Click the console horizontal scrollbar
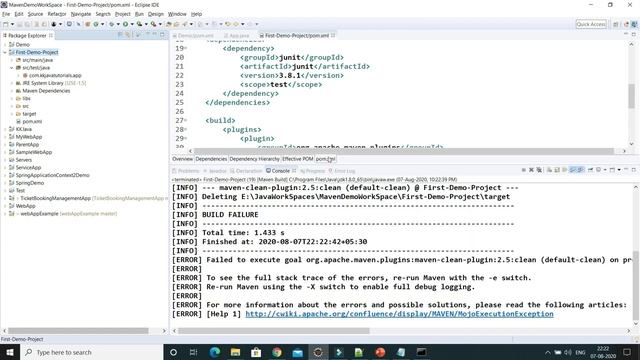Viewport: 640px width, 360px height. pyautogui.click(x=273, y=331)
